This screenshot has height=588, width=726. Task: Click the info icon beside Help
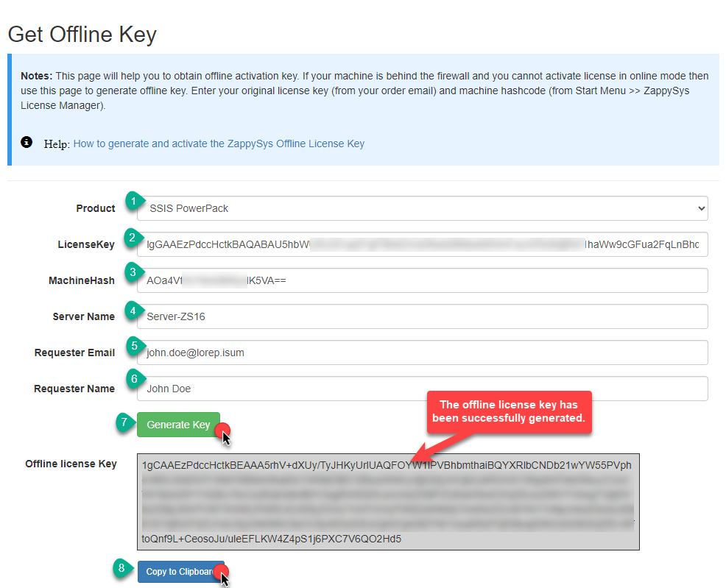[x=27, y=143]
